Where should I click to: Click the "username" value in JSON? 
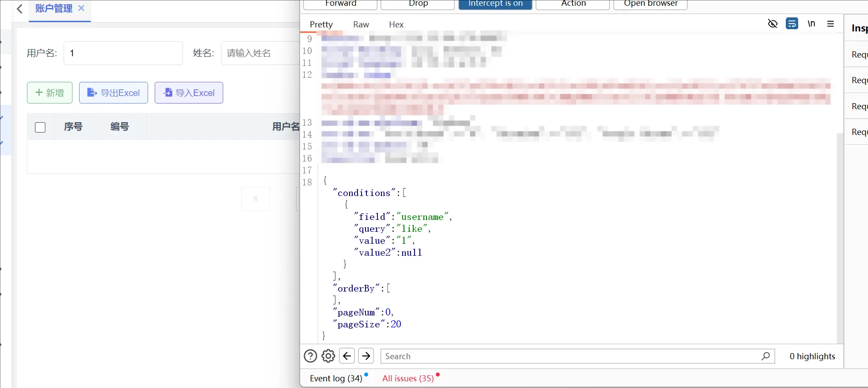(423, 217)
